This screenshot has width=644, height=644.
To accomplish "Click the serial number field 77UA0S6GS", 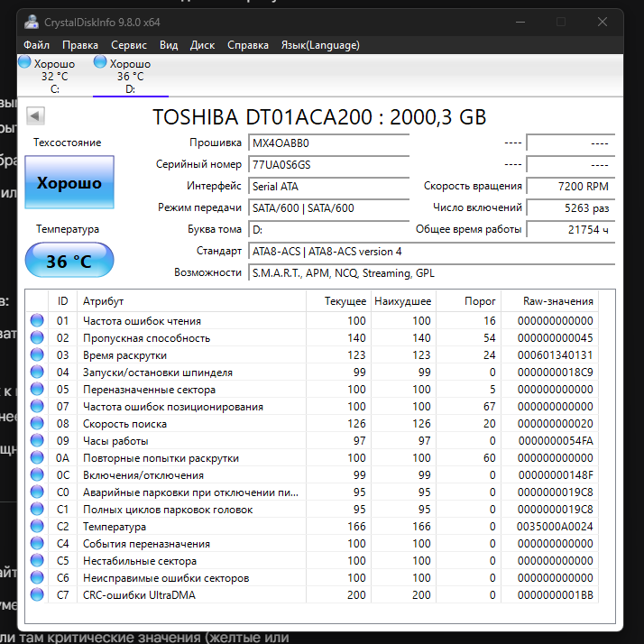I will [328, 165].
